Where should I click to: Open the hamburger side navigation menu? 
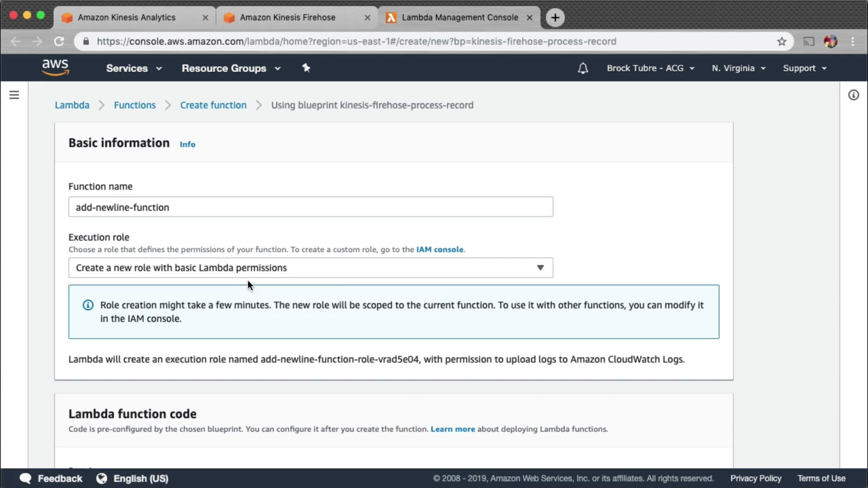[14, 95]
